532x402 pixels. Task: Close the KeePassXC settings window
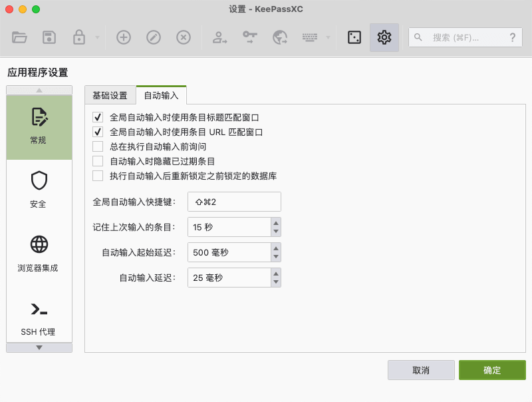(x=9, y=9)
